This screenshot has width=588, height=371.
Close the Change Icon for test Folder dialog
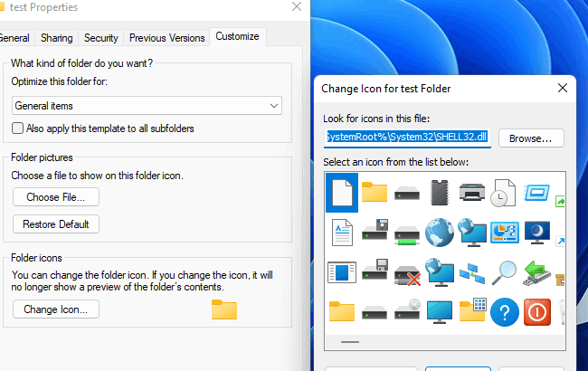[x=562, y=88]
